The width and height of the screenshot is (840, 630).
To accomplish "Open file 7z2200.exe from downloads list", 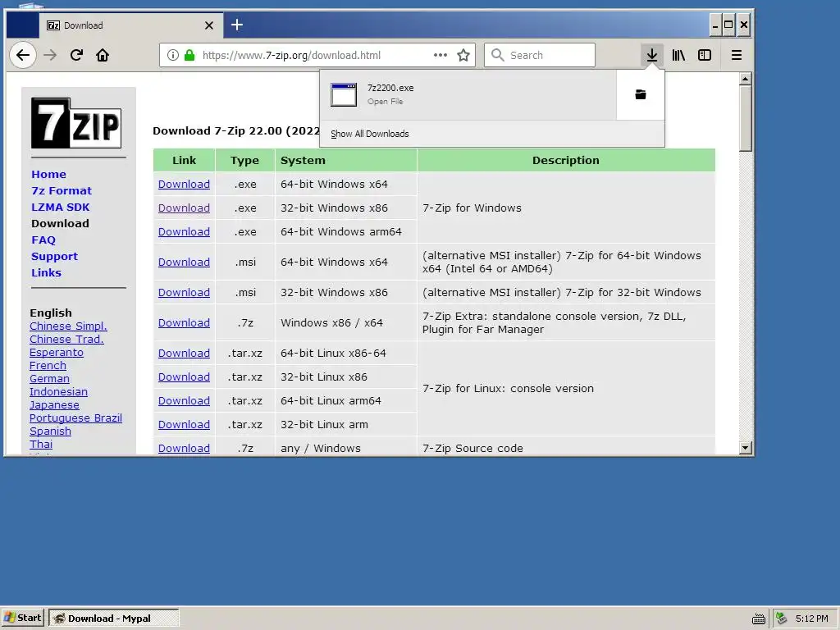I will 468,95.
